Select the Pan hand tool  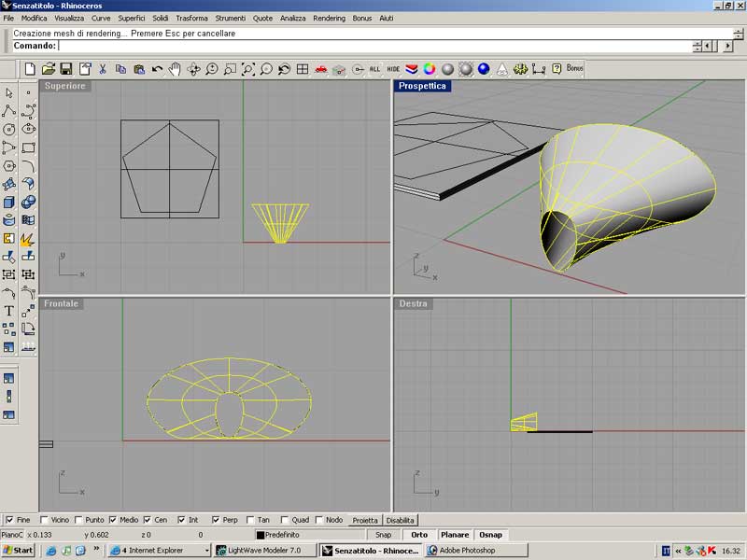coord(175,69)
